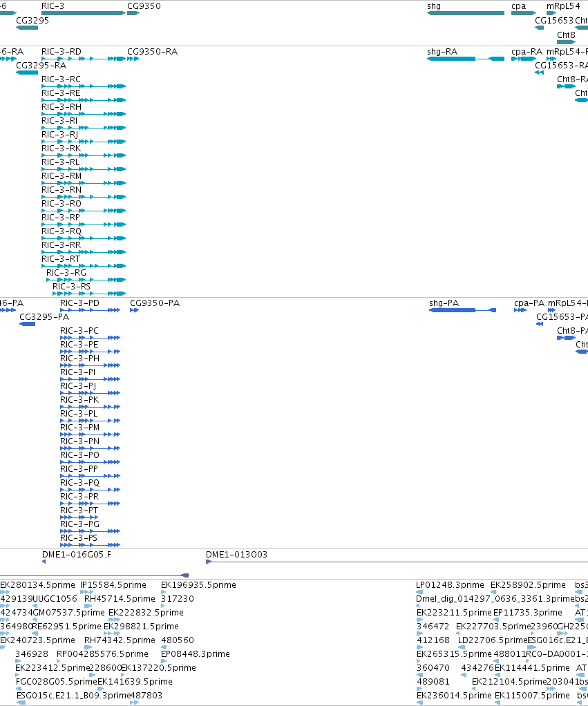Select the RIC-3-PK protein label
Viewport: 588px width, 706px height.
[x=79, y=400]
